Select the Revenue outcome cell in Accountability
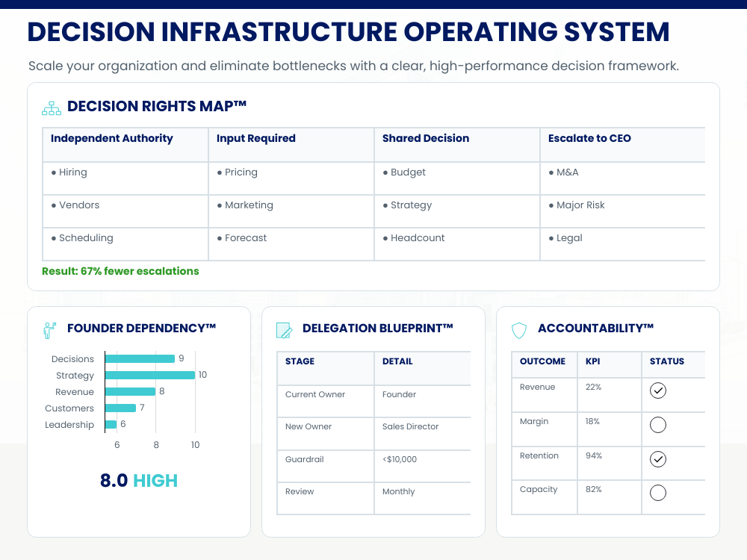This screenshot has width=747, height=560. click(545, 395)
